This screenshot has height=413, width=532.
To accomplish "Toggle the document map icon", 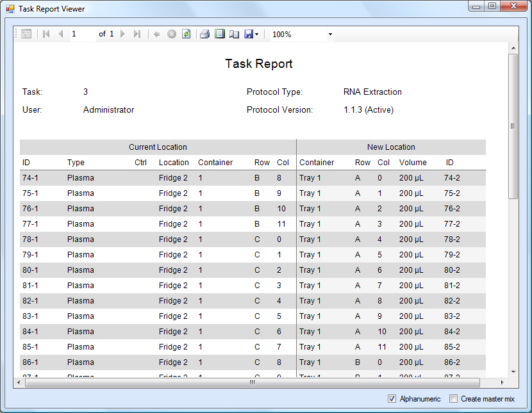I will click(26, 34).
